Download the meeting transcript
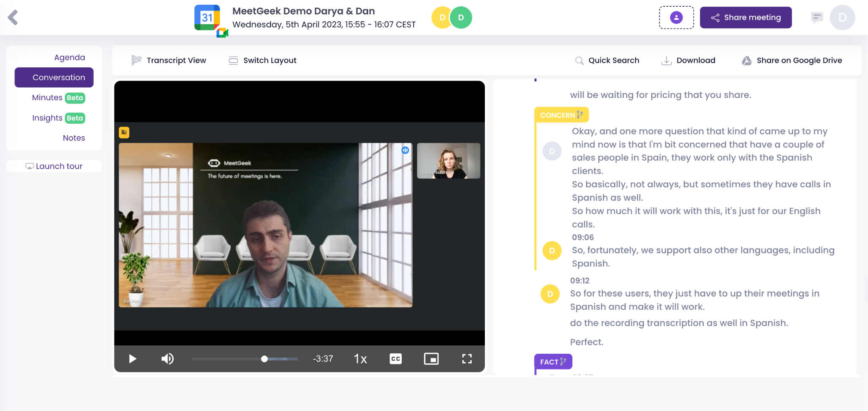The image size is (868, 411). [x=688, y=60]
